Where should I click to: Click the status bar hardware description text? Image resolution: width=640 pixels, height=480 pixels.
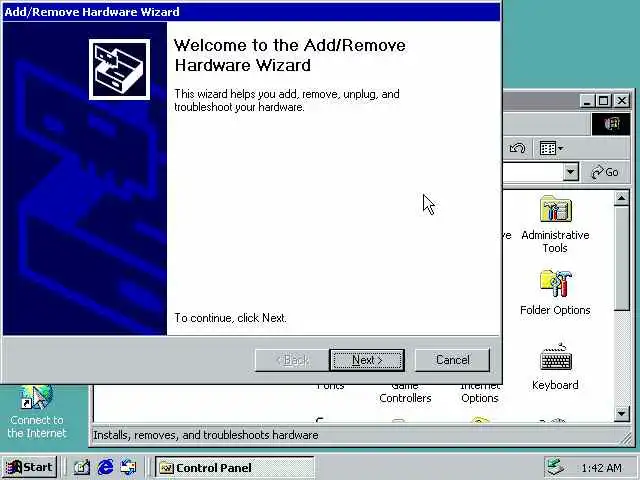[x=206, y=435]
